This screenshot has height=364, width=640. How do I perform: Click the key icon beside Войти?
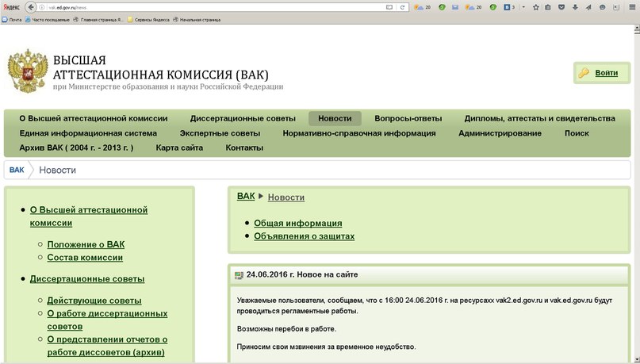coord(584,73)
